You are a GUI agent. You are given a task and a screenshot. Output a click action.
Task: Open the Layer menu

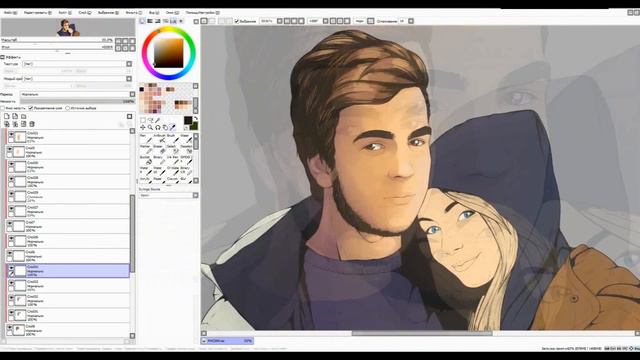coord(85,13)
